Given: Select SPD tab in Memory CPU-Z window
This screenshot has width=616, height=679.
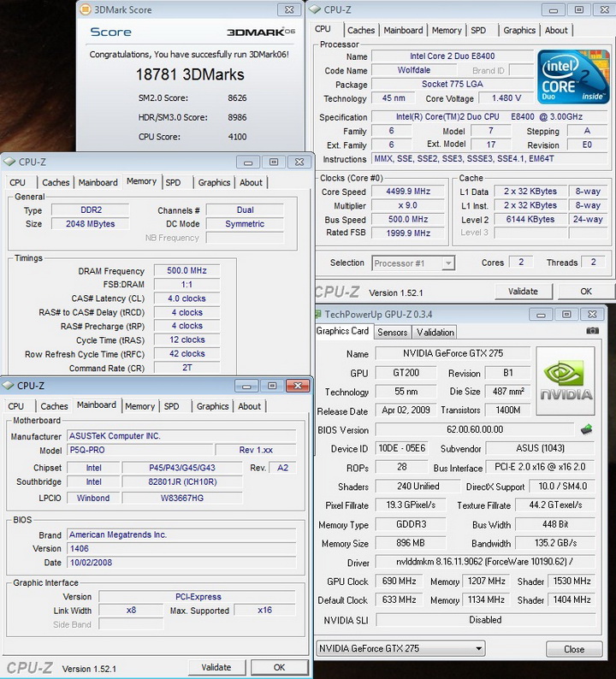Looking at the screenshot, I should click(173, 183).
